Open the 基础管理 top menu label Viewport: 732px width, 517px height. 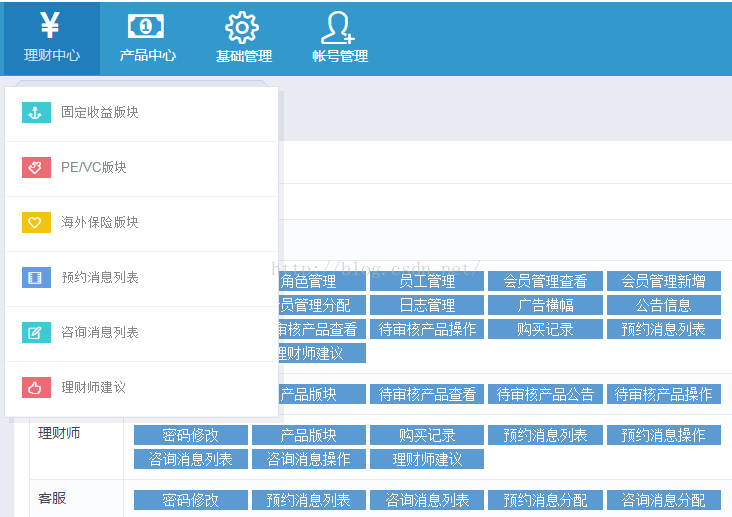tap(244, 56)
